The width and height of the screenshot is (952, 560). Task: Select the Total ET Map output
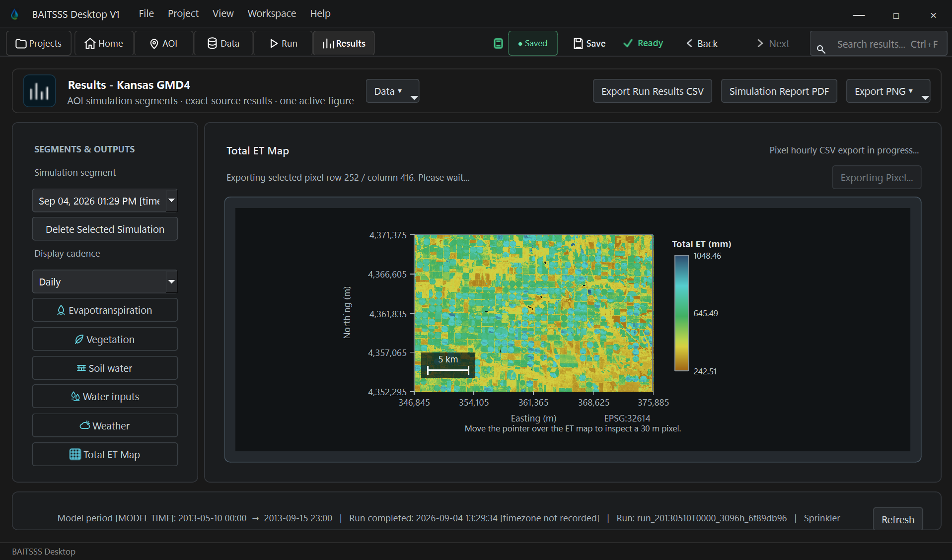[105, 454]
